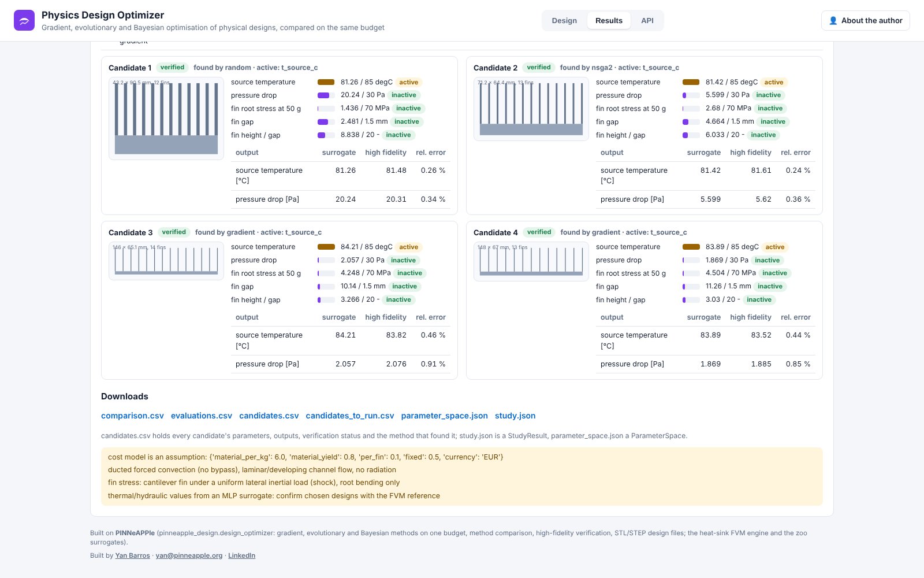Download evaluations.csv file
The height and width of the screenshot is (578, 924).
pyautogui.click(x=202, y=416)
